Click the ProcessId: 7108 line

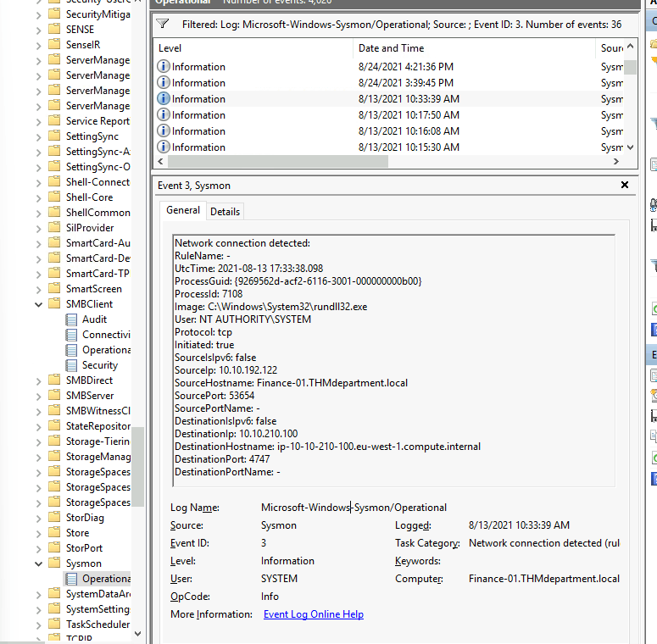(x=209, y=294)
